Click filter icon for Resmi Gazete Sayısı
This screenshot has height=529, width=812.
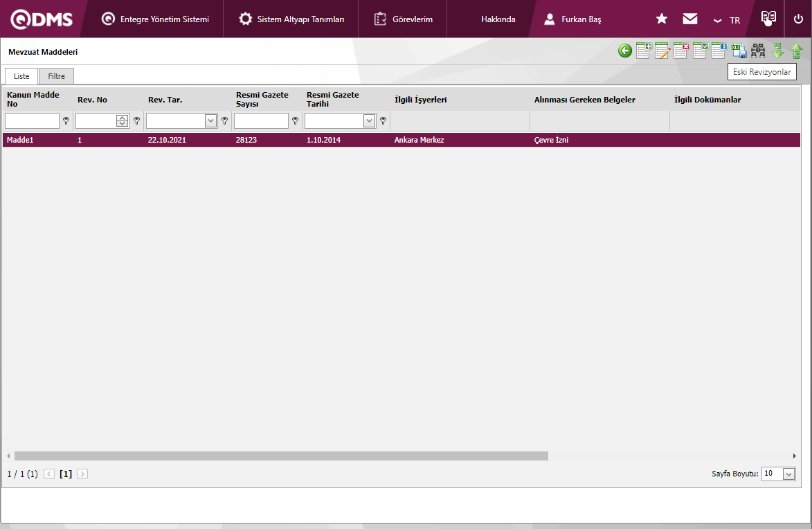295,120
